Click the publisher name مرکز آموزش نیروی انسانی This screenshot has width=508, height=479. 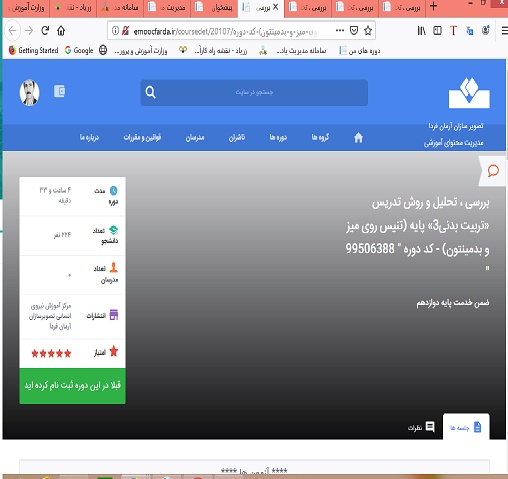pyautogui.click(x=50, y=316)
